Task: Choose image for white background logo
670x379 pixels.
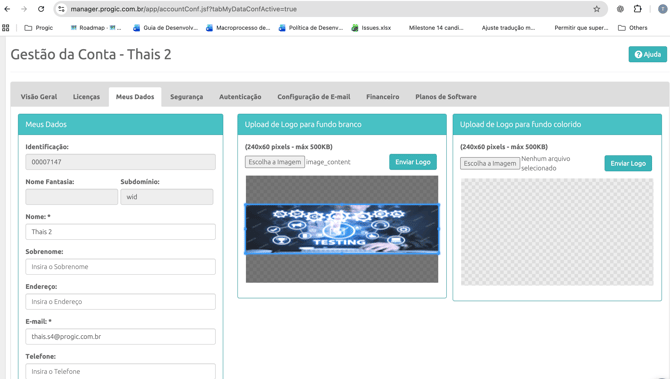Action: [x=275, y=162]
